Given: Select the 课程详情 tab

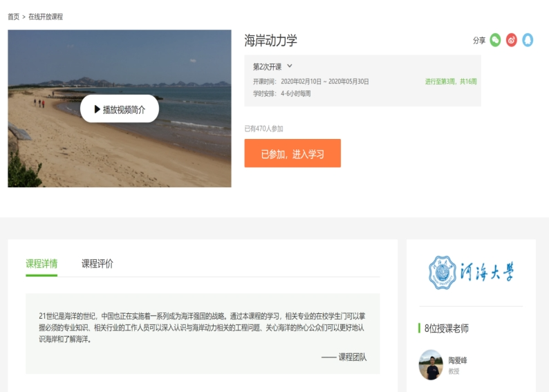Looking at the screenshot, I should click(x=41, y=263).
